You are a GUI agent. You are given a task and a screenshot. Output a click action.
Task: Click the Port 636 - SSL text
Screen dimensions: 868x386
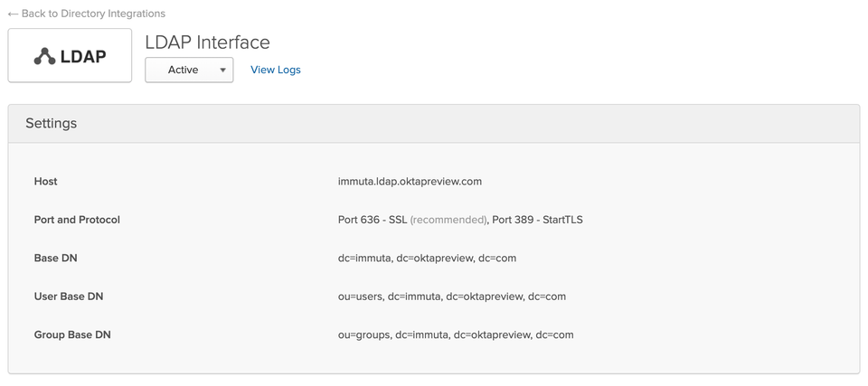pos(372,220)
